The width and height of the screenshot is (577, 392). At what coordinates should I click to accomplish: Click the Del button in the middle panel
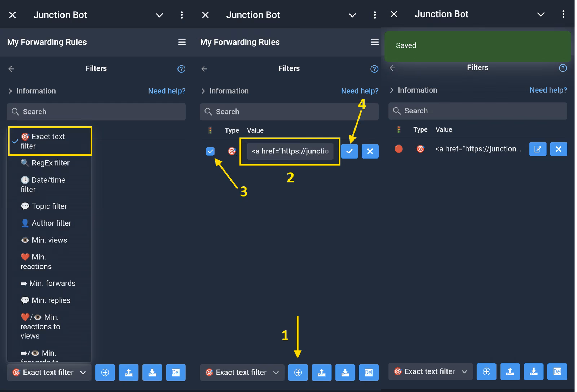pyautogui.click(x=369, y=372)
